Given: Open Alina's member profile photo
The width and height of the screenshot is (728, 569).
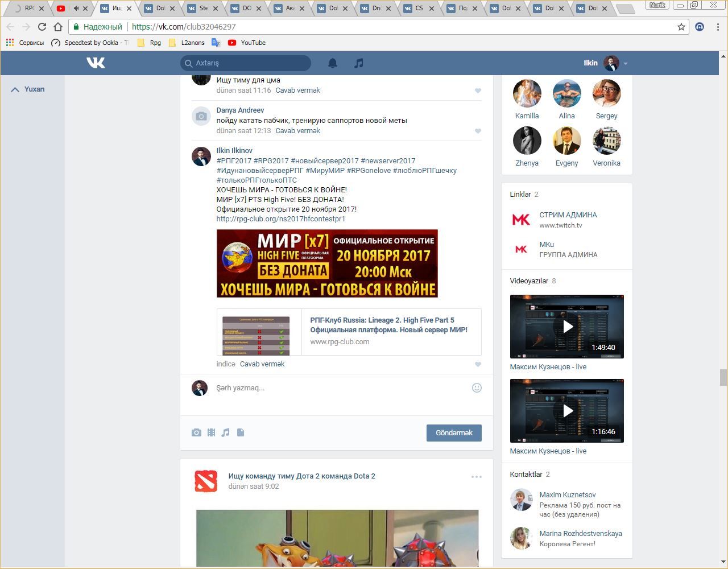Looking at the screenshot, I should (x=567, y=93).
